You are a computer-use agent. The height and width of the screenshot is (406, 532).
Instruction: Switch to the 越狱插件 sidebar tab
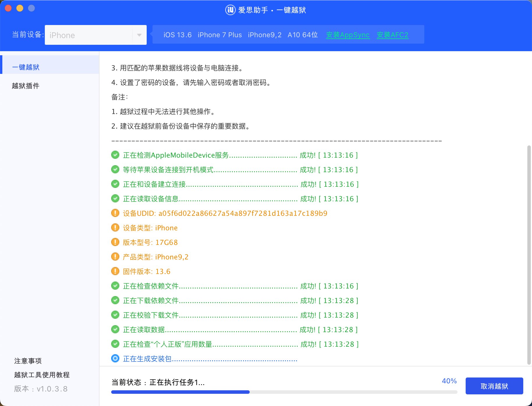pos(26,86)
